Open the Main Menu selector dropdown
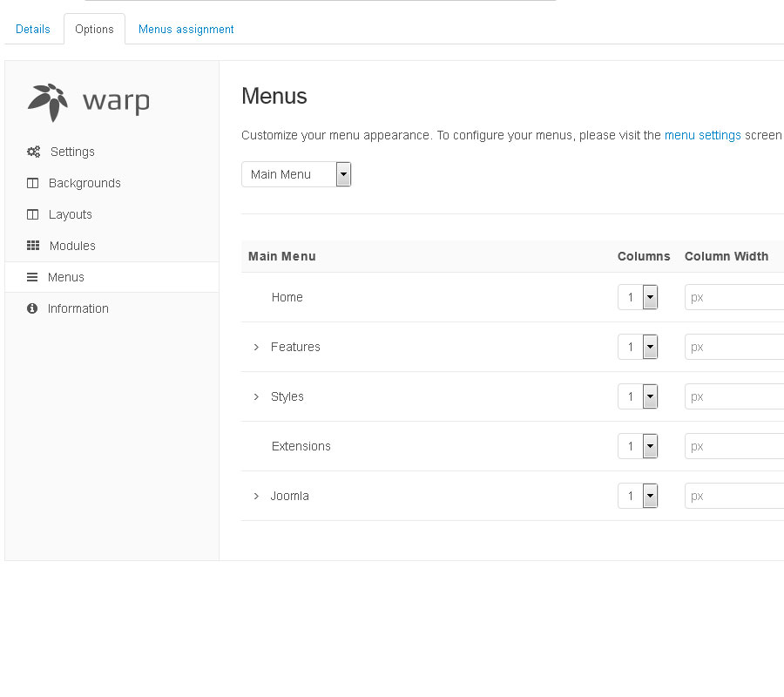This screenshot has height=697, width=784. tap(296, 174)
